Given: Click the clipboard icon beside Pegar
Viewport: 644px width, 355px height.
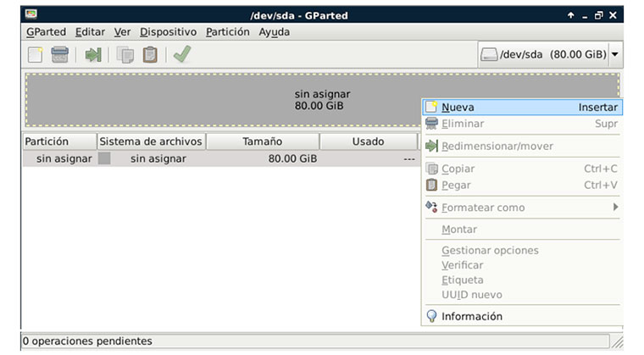Looking at the screenshot, I should tap(431, 185).
